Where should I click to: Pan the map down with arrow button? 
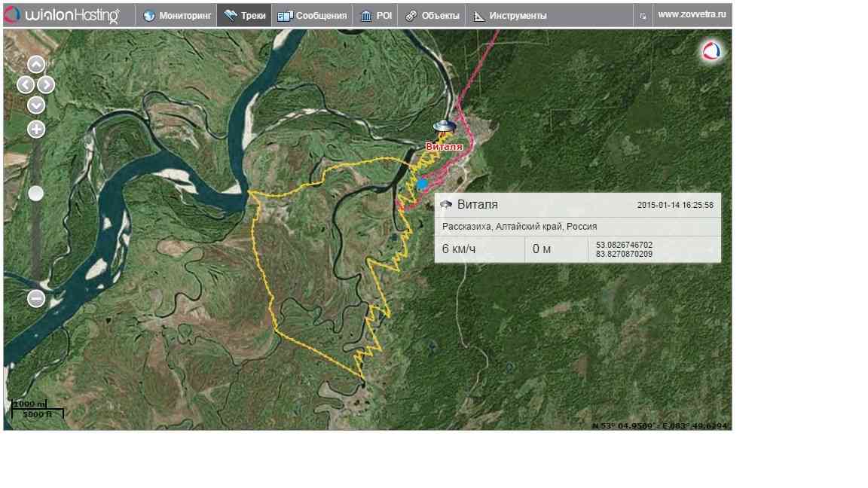click(x=36, y=105)
